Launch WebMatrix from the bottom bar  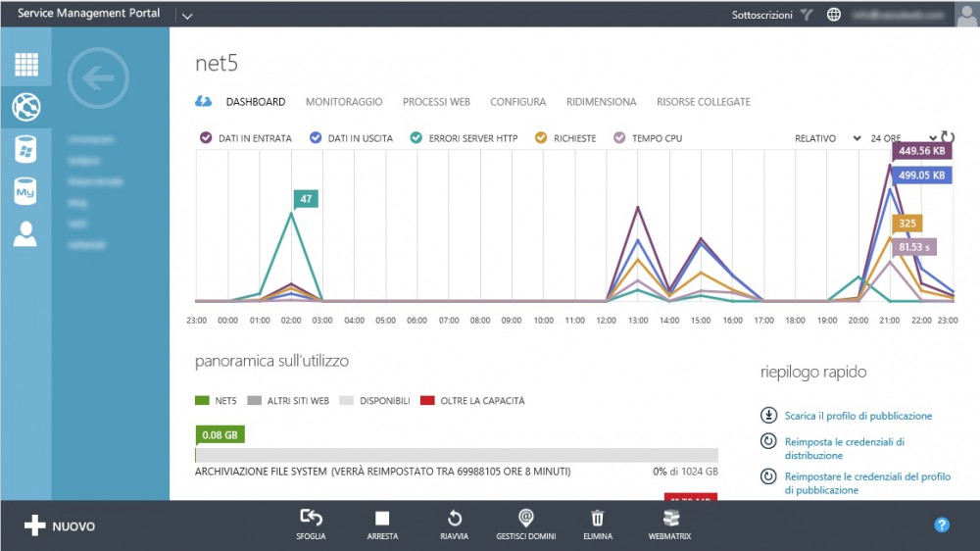pos(670,519)
